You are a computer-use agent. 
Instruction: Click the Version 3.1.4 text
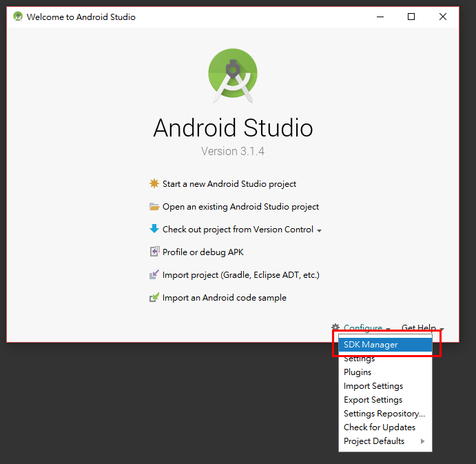[x=233, y=151]
